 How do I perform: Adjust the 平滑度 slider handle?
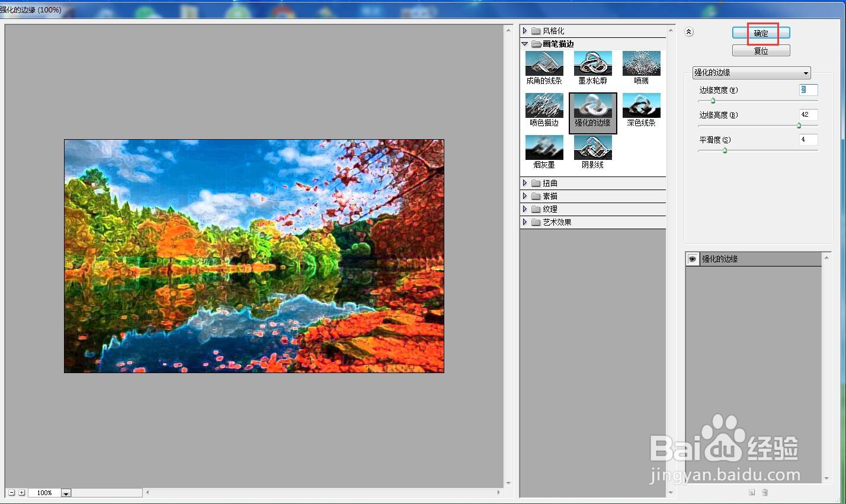click(x=724, y=150)
